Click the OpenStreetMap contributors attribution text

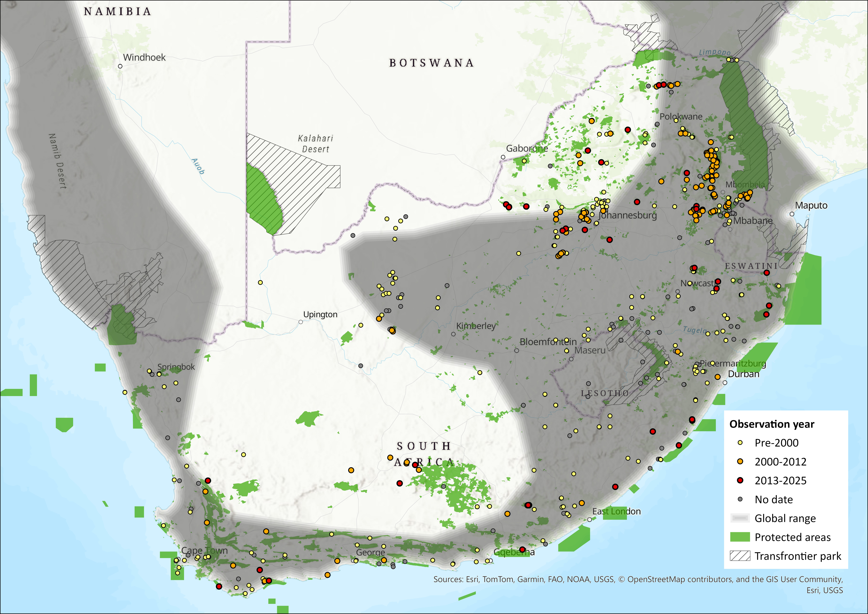pyautogui.click(x=680, y=579)
